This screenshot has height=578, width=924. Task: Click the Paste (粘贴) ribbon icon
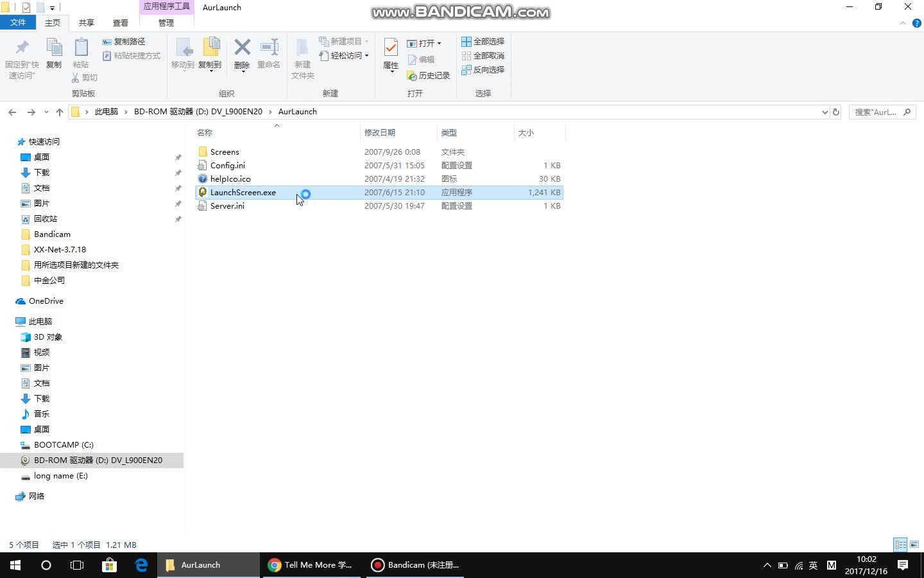point(81,53)
